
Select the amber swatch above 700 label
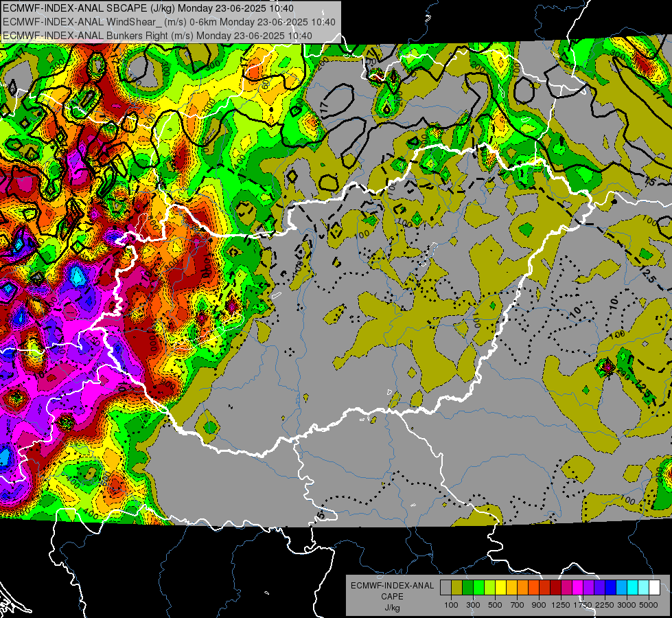tap(511, 588)
